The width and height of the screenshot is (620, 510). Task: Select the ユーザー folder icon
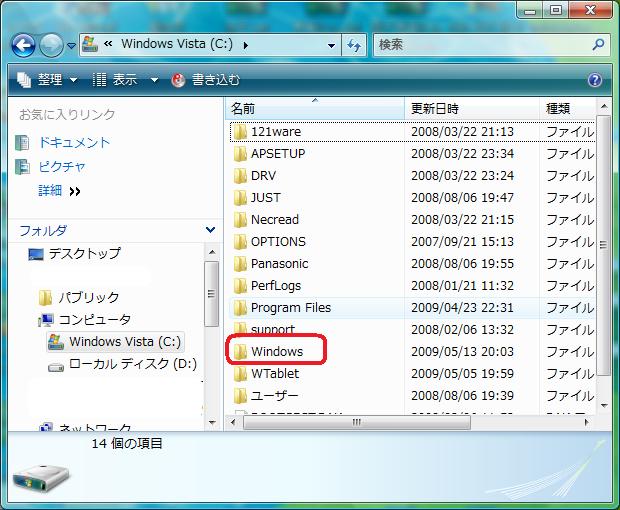240,396
